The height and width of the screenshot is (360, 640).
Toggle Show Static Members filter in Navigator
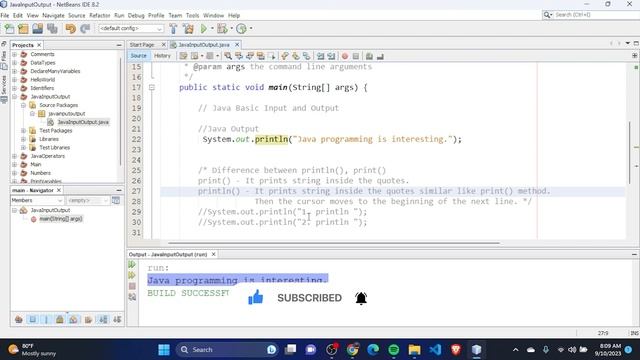click(x=46, y=320)
